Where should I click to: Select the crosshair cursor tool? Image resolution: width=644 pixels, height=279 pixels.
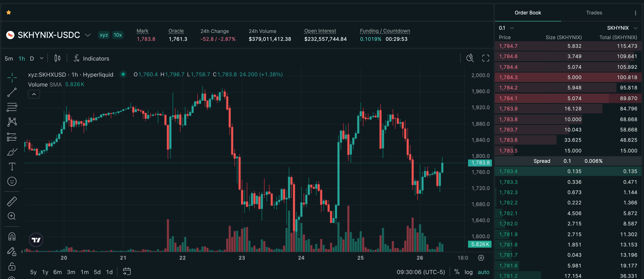(12, 78)
